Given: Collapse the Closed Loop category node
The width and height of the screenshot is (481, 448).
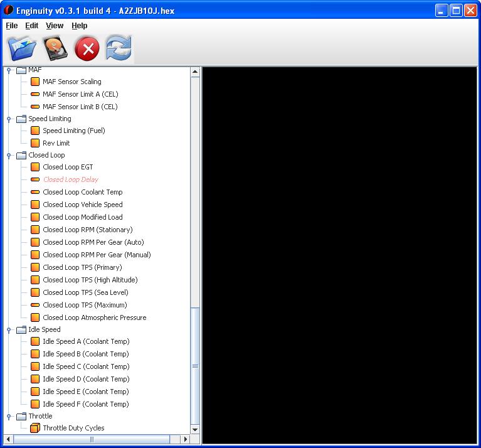Looking at the screenshot, I should [x=9, y=156].
